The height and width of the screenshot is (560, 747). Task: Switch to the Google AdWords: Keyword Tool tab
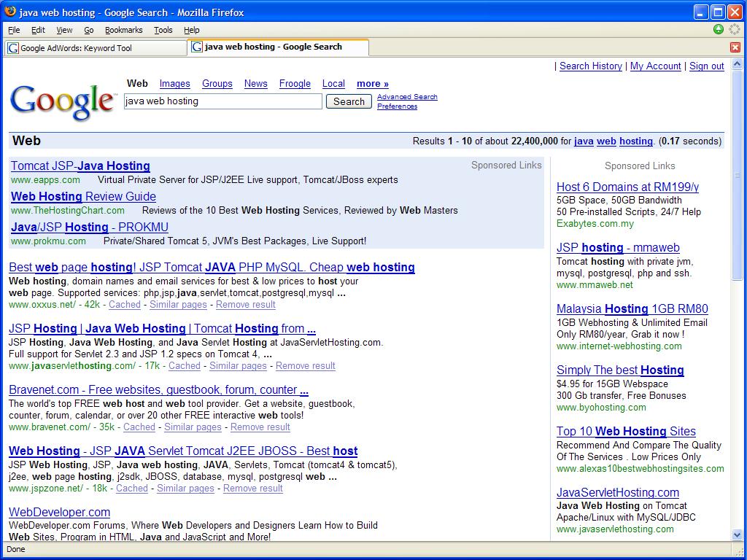(96, 47)
